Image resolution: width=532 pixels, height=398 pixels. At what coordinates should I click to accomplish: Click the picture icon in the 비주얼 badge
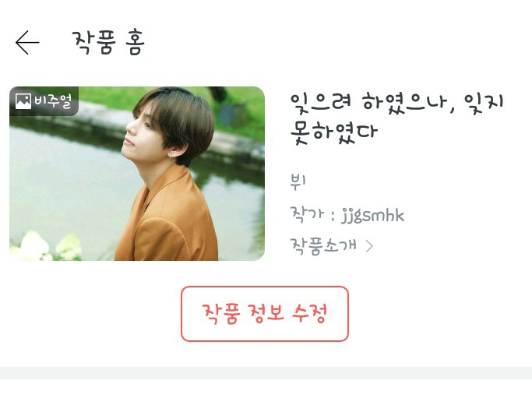pos(23,101)
